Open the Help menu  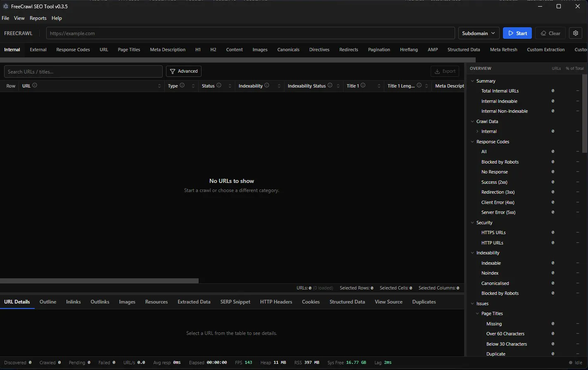click(57, 18)
